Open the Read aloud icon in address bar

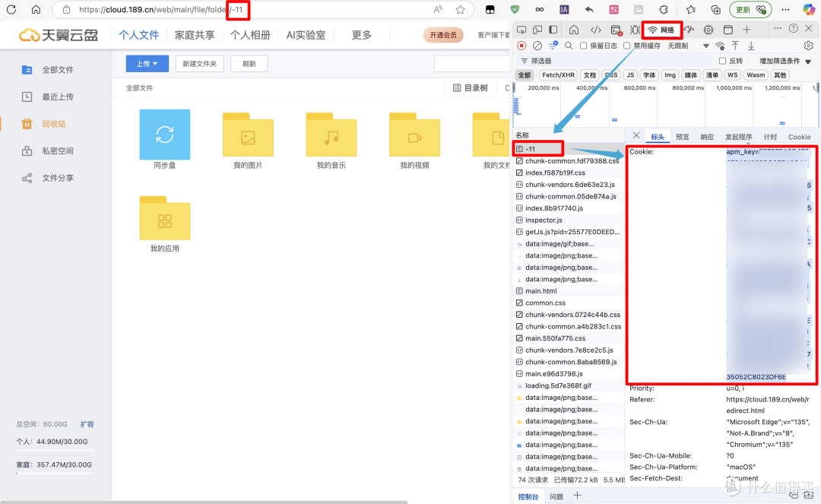coord(439,9)
